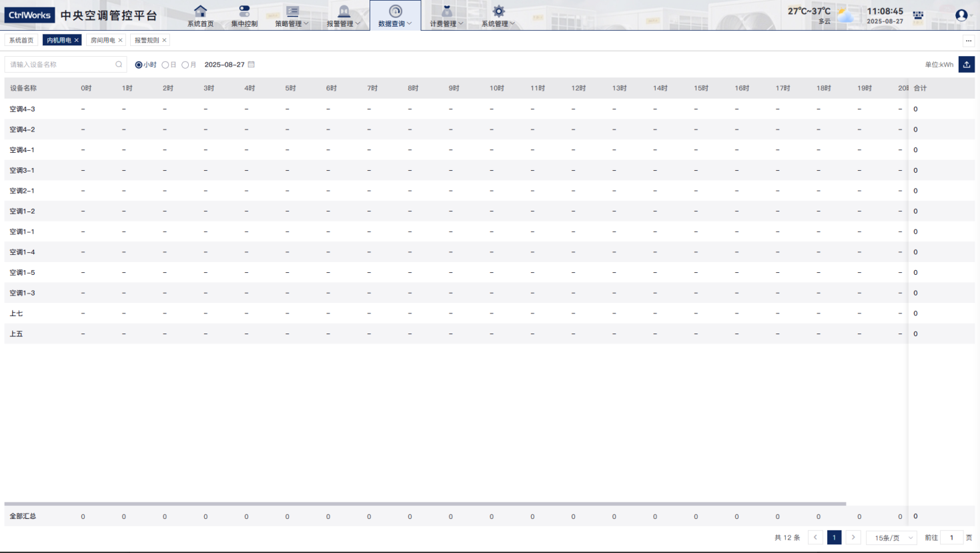Select the 小时 radio option
The width and height of the screenshot is (980, 553).
tap(139, 65)
